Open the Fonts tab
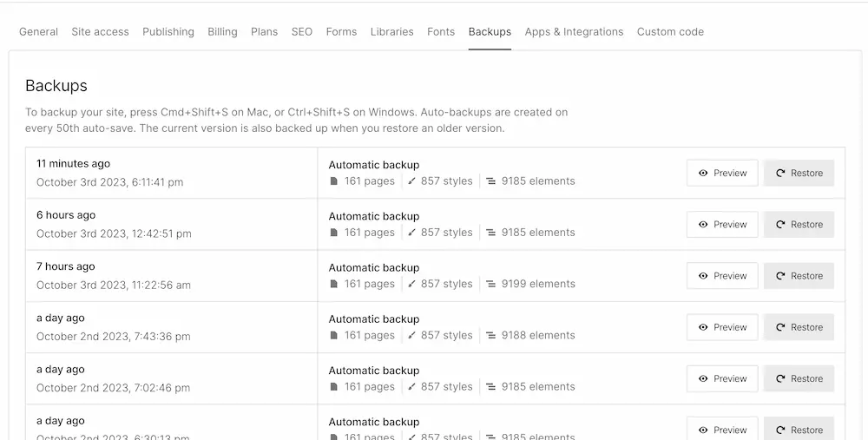 point(441,32)
